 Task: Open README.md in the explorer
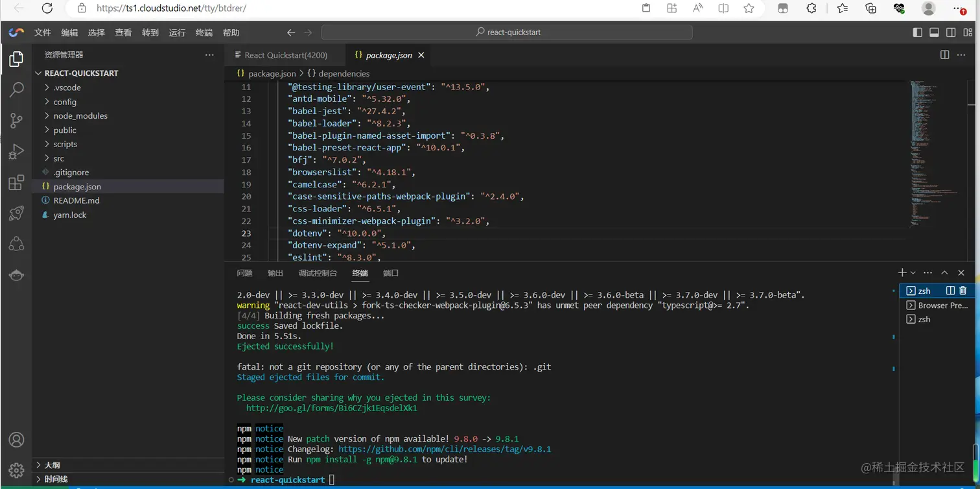76,200
